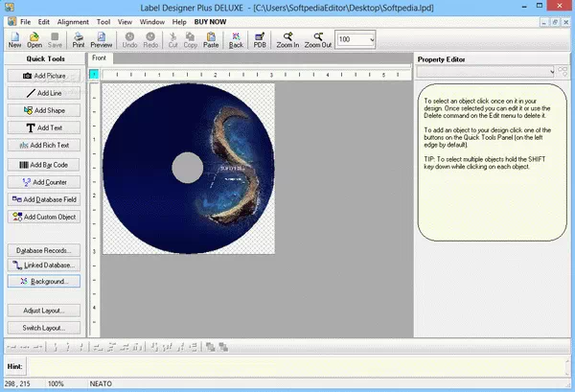Click the Paste toolbar icon

pyautogui.click(x=211, y=38)
